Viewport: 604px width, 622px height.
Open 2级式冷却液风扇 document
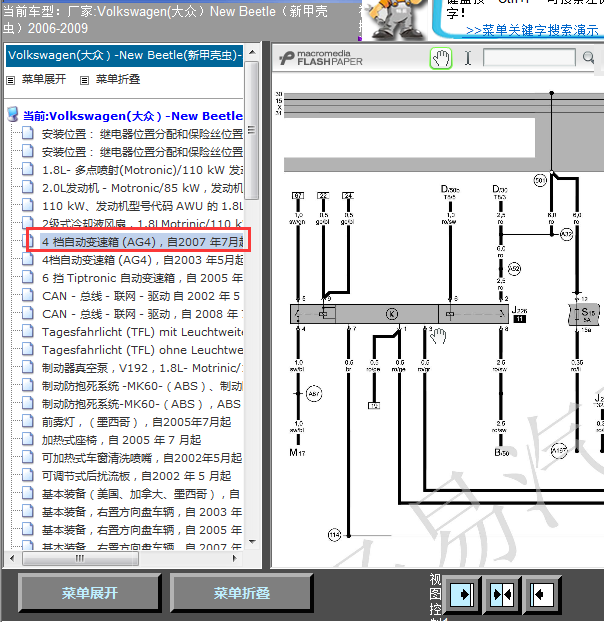pyautogui.click(x=142, y=223)
